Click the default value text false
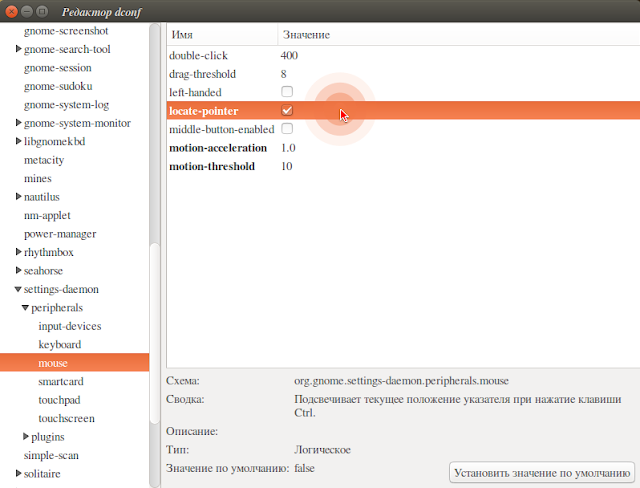Viewport: 640px width, 488px height. 304,468
